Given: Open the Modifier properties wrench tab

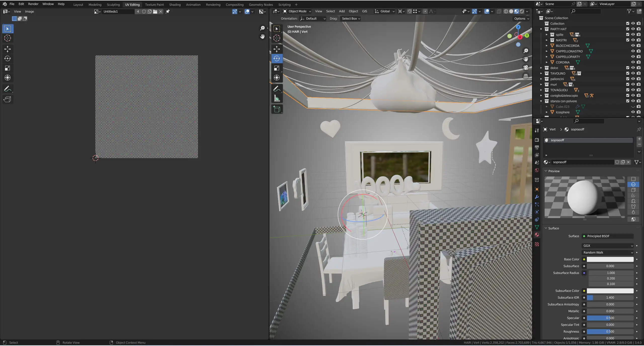Looking at the screenshot, I should (537, 197).
